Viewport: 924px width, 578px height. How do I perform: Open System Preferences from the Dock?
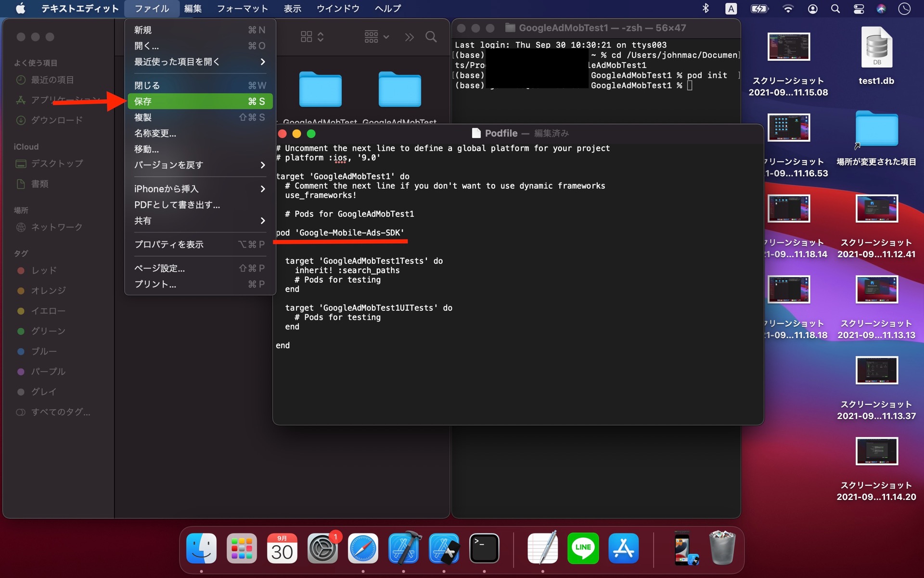coord(322,548)
